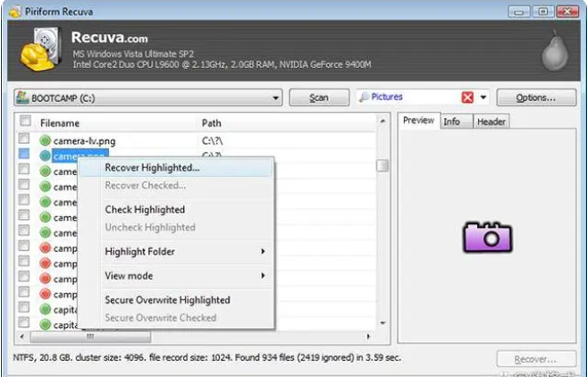Click the vertical scrollbar thumb in file list
Screen dimensions: 588x377
click(x=382, y=165)
